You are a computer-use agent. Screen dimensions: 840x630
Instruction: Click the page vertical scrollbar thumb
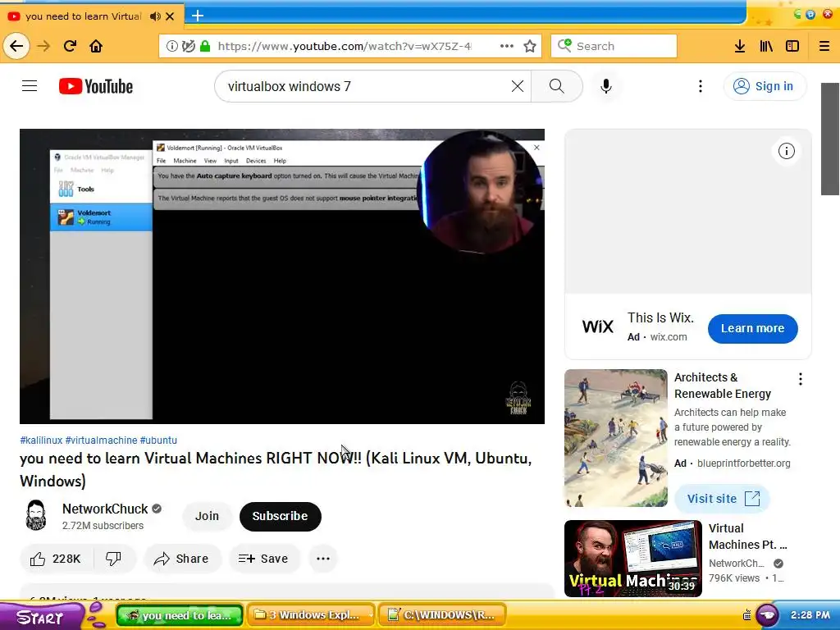click(829, 139)
